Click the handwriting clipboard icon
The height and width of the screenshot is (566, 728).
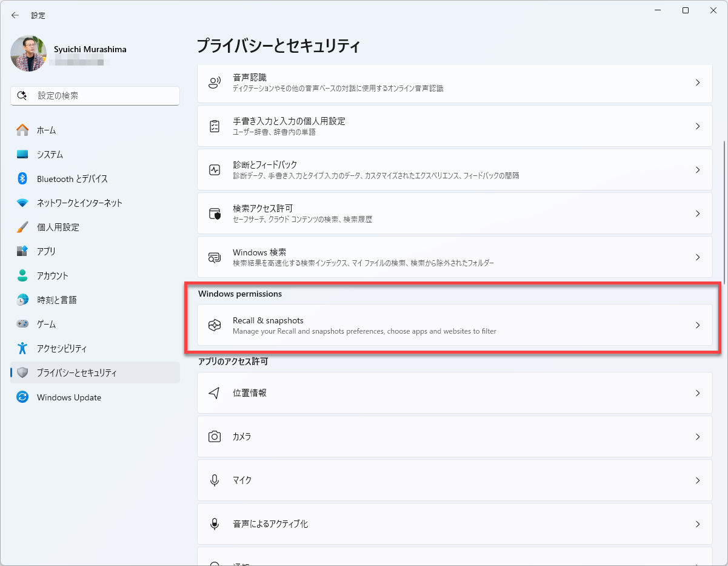tap(215, 126)
